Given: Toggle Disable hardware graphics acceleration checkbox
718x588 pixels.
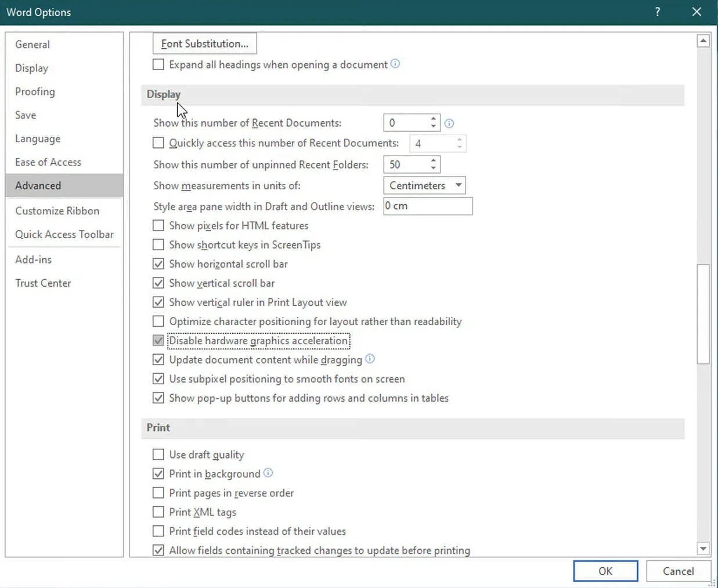Looking at the screenshot, I should tap(158, 340).
